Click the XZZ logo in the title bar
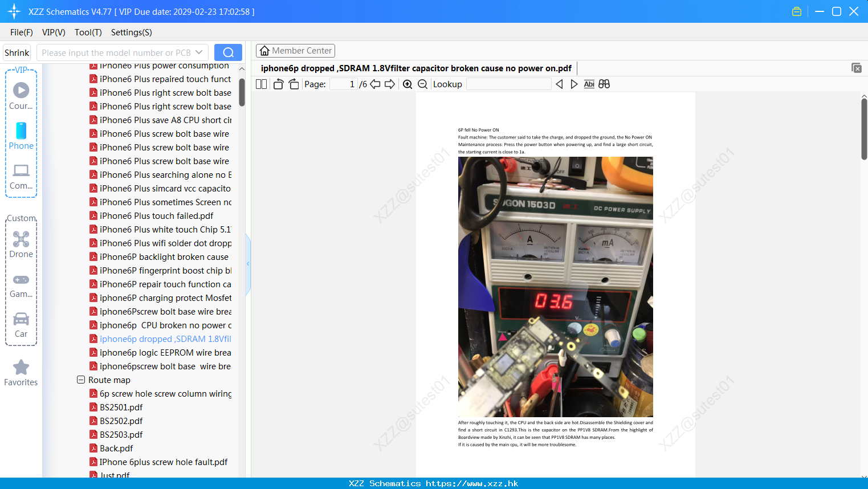This screenshot has width=868, height=489. (x=14, y=11)
